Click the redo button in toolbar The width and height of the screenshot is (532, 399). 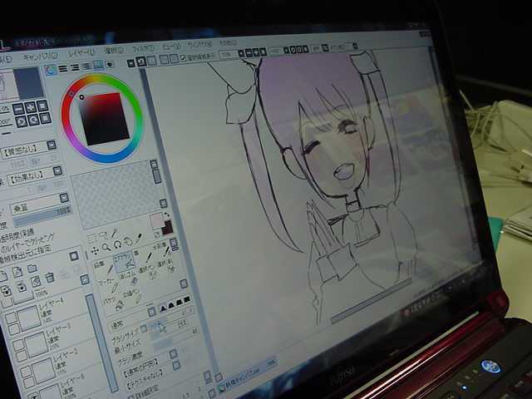pos(151,61)
